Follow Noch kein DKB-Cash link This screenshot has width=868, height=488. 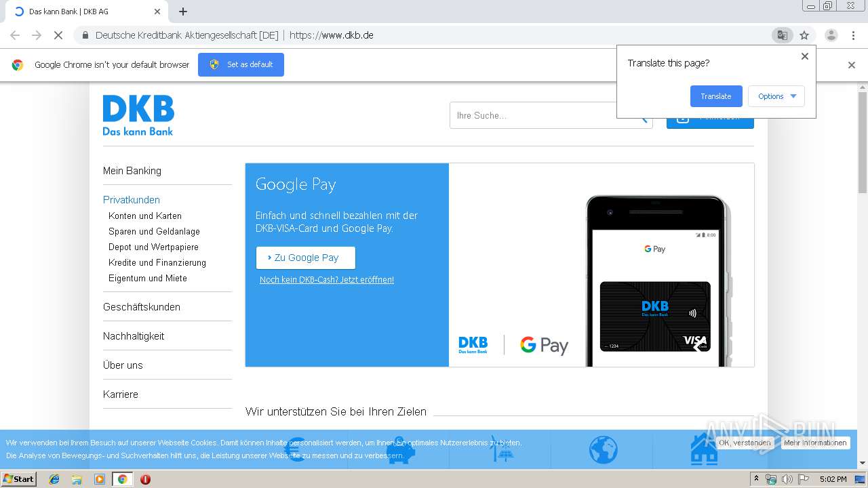tap(327, 279)
